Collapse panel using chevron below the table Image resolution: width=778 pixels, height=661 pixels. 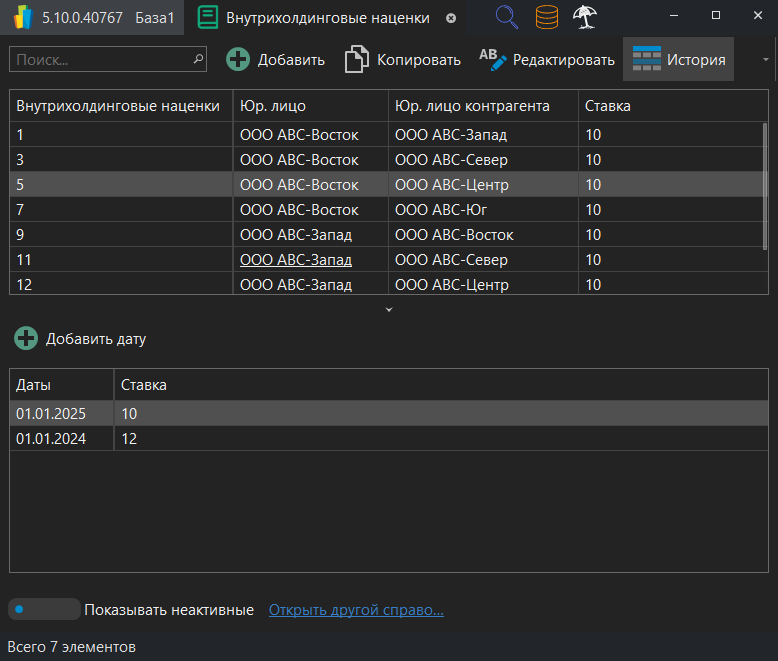[389, 310]
